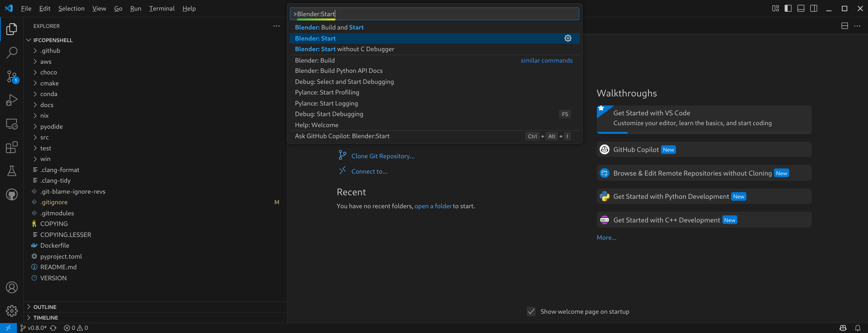Open the Search view icon
Image resolution: width=868 pixels, height=333 pixels.
12,52
